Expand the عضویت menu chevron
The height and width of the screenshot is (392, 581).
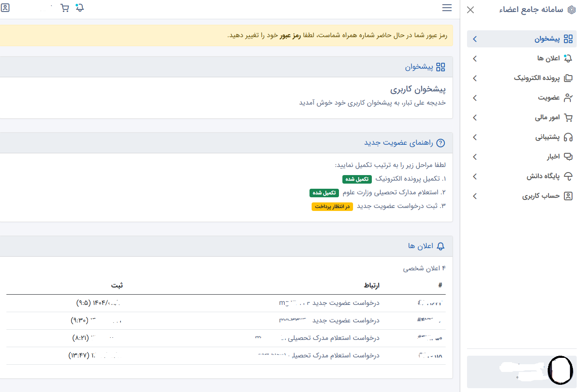475,98
